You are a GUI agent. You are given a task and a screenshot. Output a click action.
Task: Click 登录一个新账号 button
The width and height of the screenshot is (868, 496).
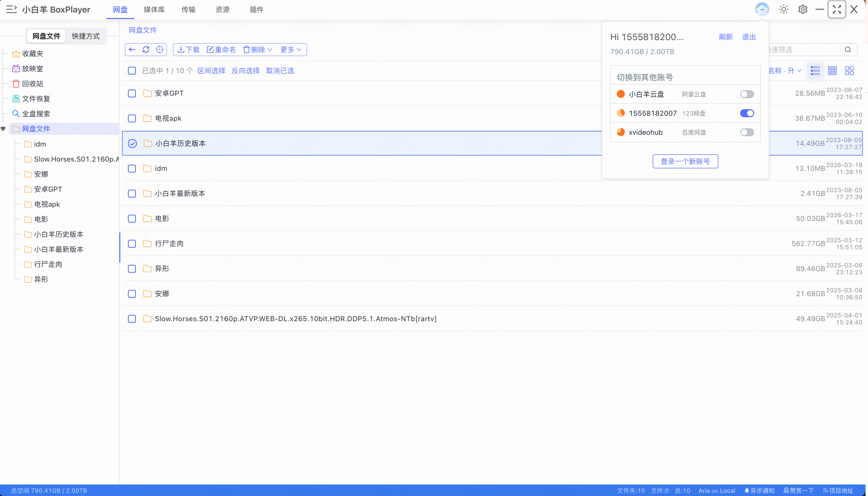coord(685,161)
